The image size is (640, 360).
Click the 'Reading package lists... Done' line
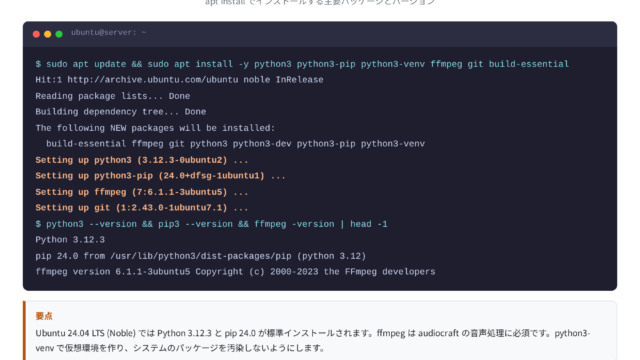113,96
